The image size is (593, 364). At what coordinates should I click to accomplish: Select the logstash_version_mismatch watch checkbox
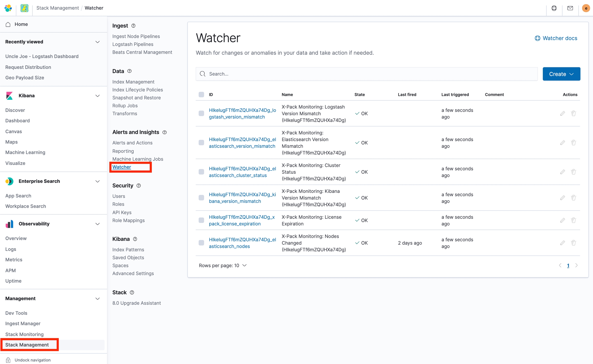click(x=201, y=113)
